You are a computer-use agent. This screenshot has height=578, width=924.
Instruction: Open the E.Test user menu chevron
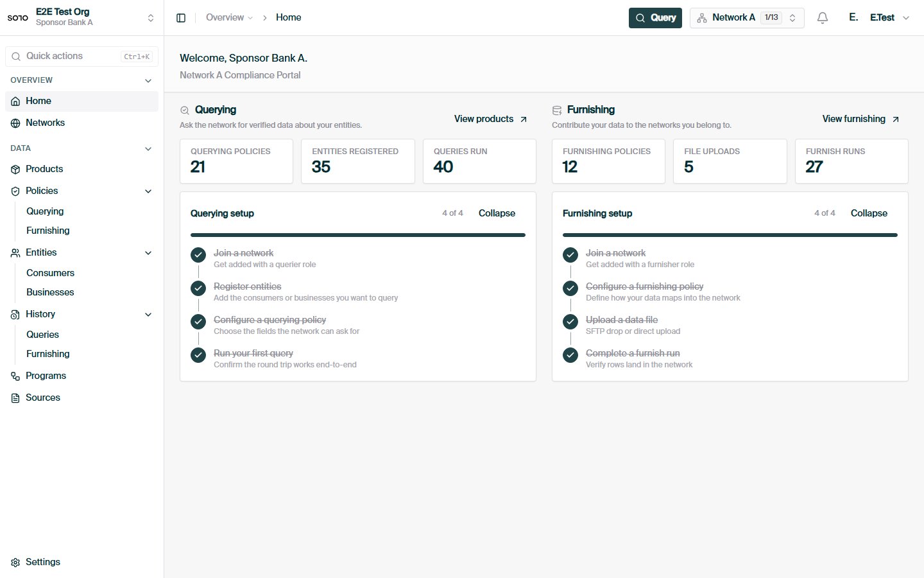[x=906, y=18]
